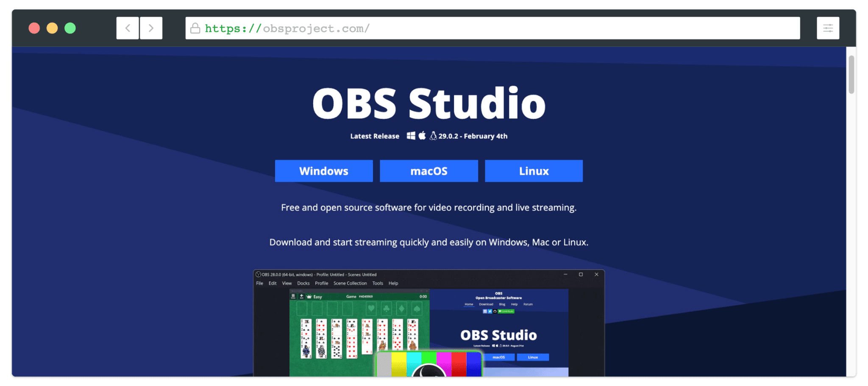
Task: Click the OBS logo in the embedded window title bar
Action: click(x=259, y=275)
